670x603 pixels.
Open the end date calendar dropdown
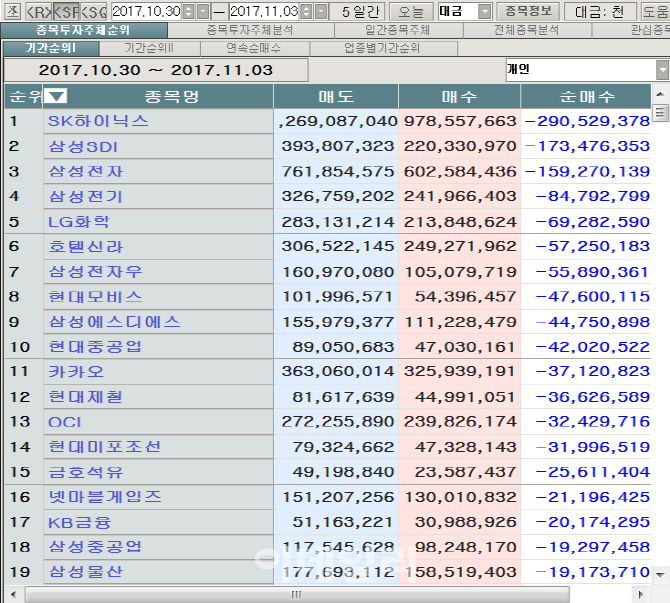(321, 12)
